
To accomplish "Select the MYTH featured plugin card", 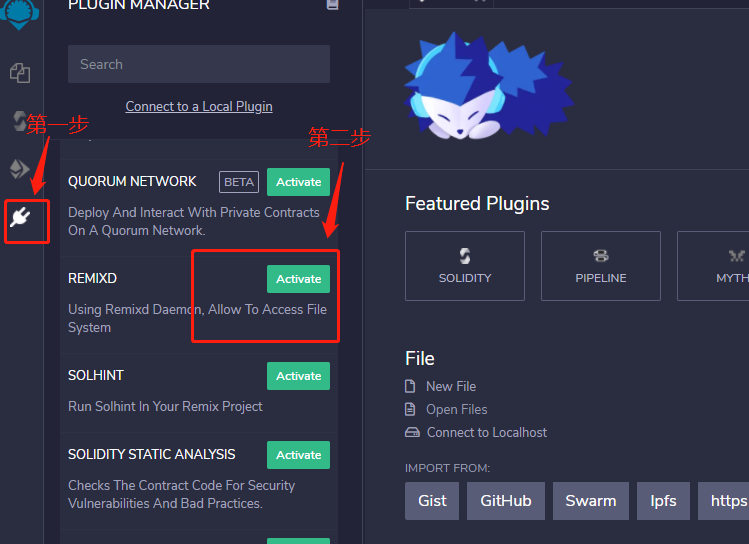I will [x=713, y=266].
